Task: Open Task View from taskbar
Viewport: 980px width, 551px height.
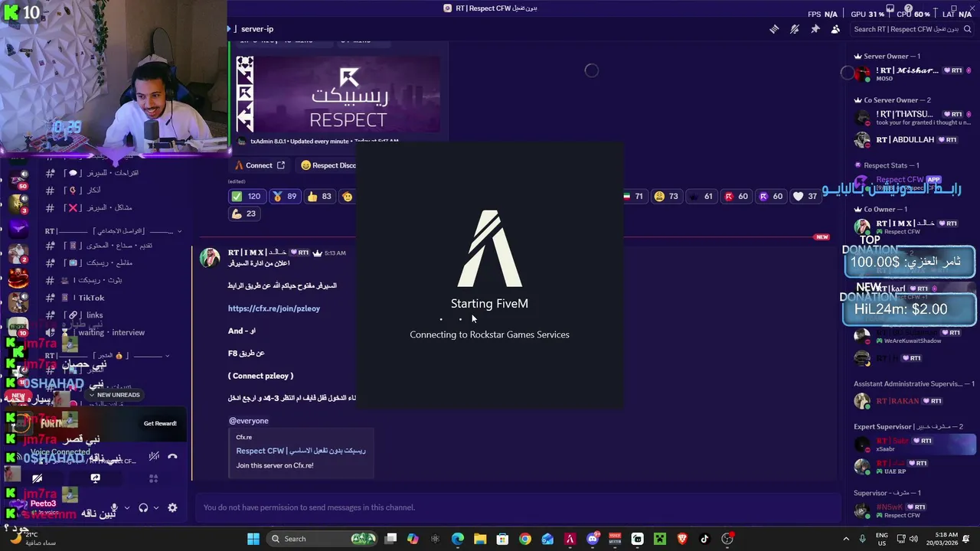Action: [x=390, y=539]
